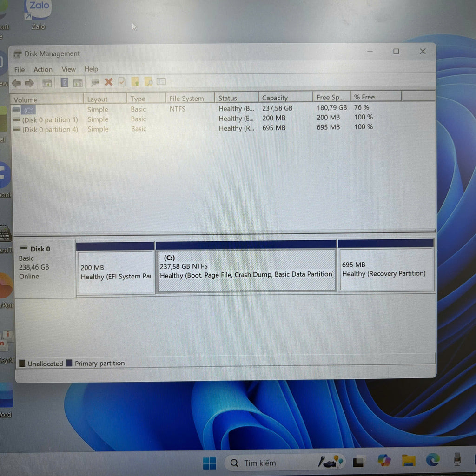Select the 695 MB Recovery Partition block
The width and height of the screenshot is (476, 476).
point(385,270)
